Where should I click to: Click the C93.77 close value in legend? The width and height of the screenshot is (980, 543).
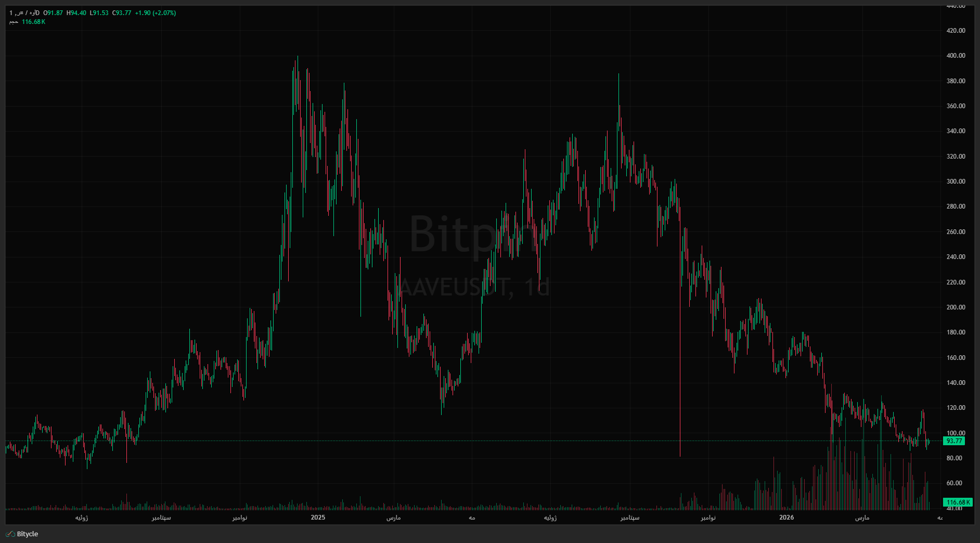tap(122, 13)
